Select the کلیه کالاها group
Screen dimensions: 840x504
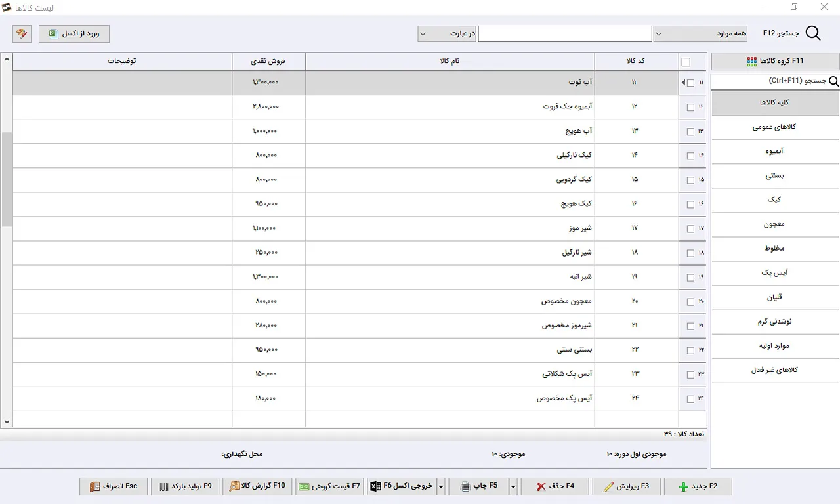point(775,103)
